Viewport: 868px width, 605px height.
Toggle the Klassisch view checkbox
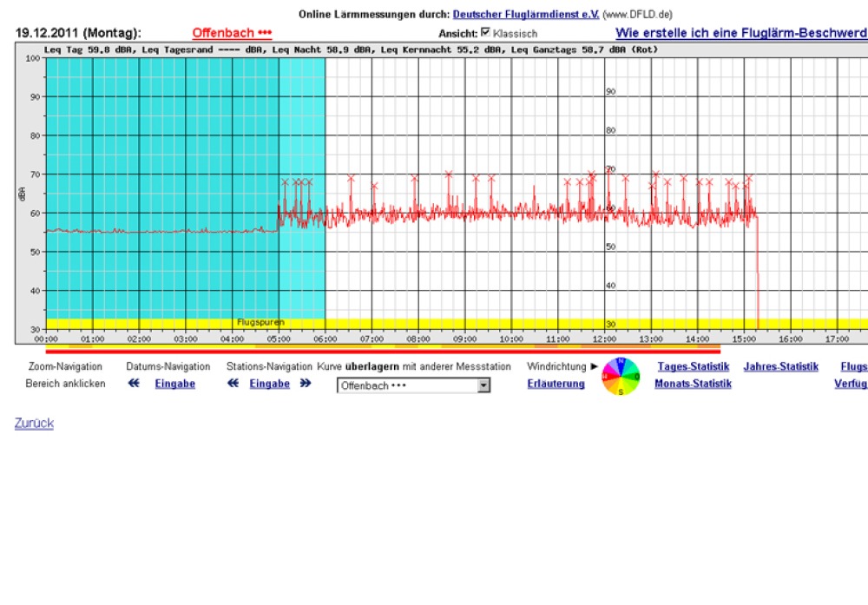[x=485, y=32]
